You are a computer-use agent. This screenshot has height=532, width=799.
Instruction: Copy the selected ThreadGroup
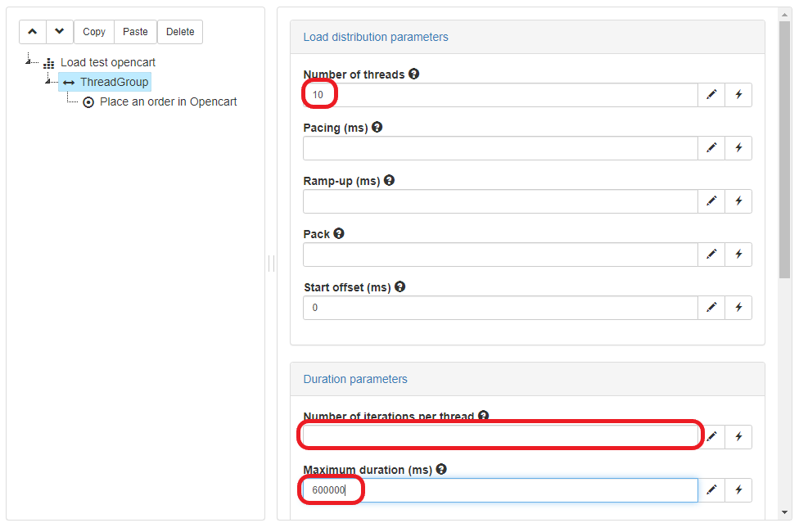click(x=93, y=31)
